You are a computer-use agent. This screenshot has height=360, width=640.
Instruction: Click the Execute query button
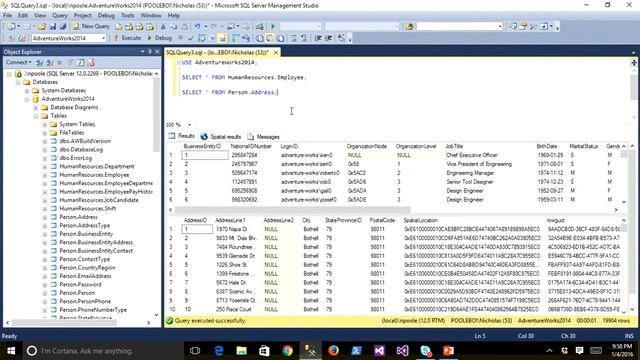[x=127, y=38]
